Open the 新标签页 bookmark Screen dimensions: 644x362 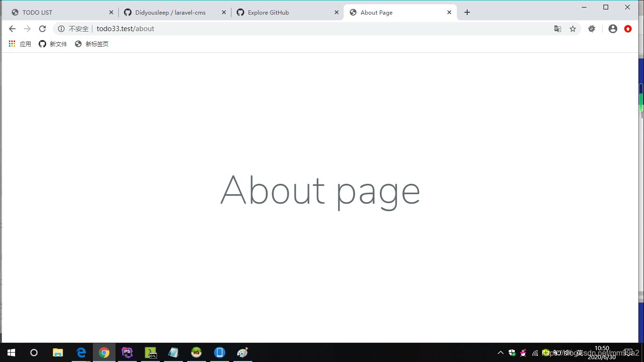point(91,44)
